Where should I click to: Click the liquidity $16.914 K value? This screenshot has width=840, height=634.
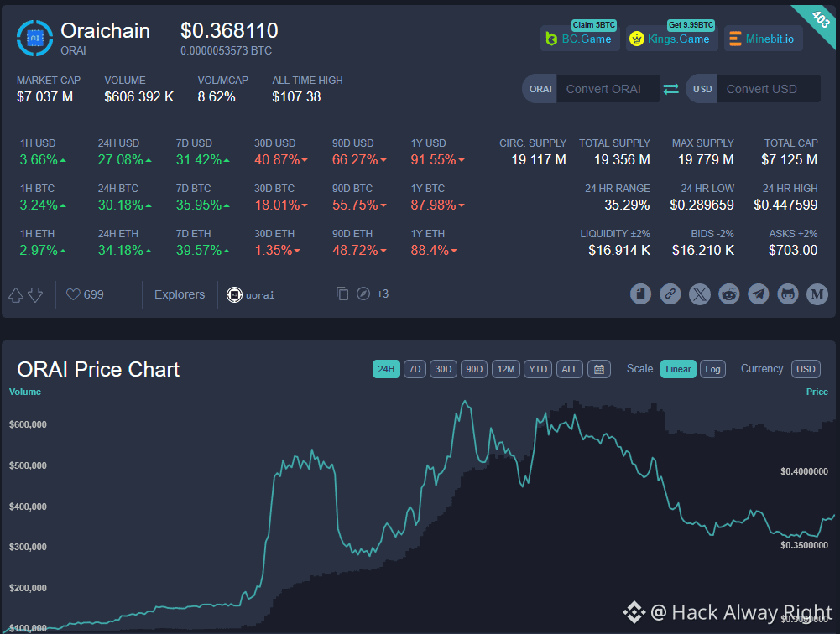point(619,250)
